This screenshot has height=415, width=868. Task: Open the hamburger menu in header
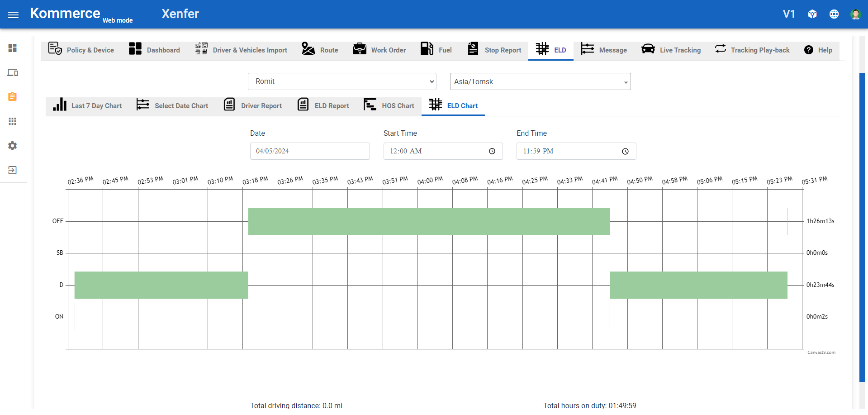(x=13, y=15)
